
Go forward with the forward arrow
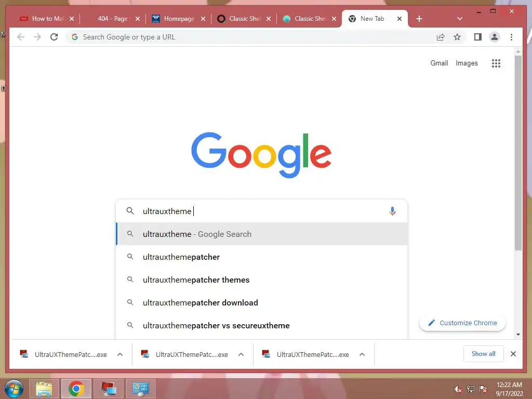(x=37, y=37)
